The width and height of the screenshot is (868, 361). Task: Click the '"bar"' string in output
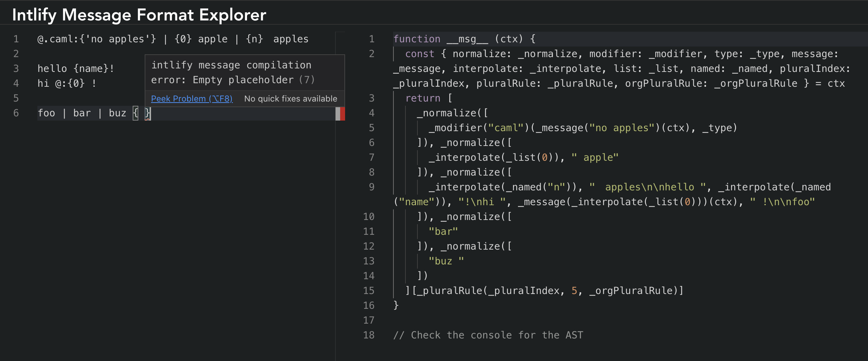[443, 231]
